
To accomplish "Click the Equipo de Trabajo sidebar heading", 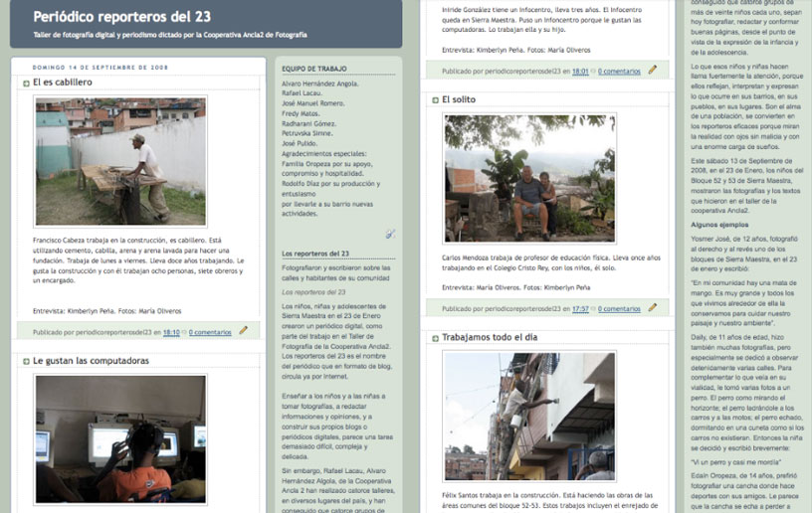I will pyautogui.click(x=314, y=69).
